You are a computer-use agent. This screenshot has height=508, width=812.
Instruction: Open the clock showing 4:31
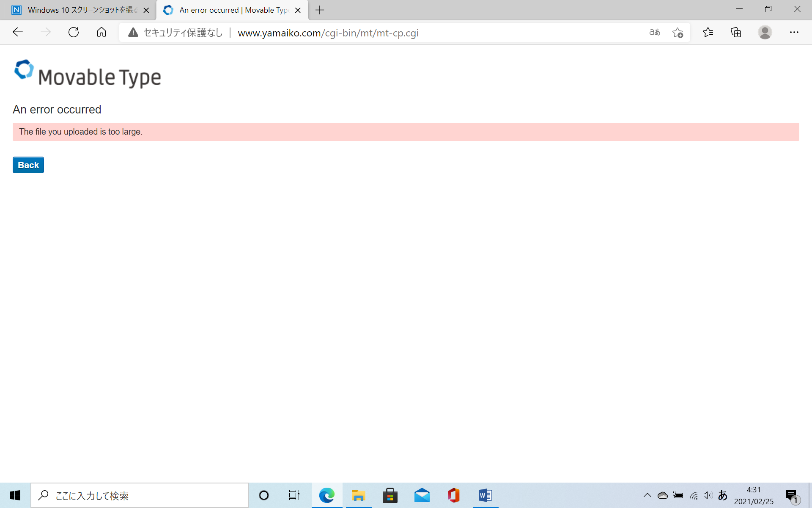[754, 495]
